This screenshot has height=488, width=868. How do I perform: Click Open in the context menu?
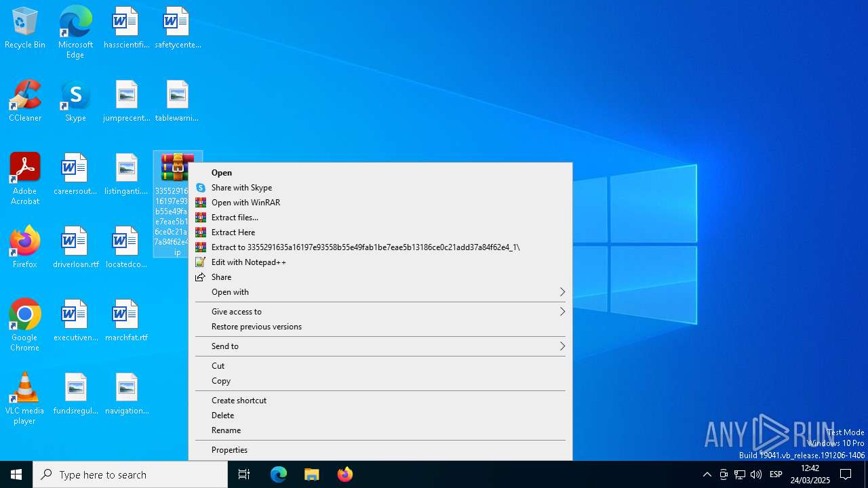tap(380, 173)
